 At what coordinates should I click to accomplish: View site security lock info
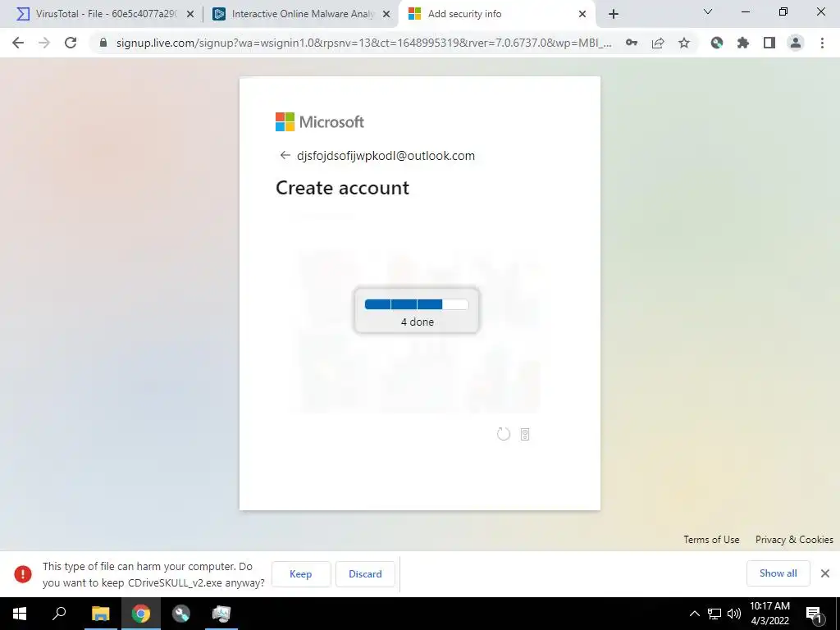(103, 43)
